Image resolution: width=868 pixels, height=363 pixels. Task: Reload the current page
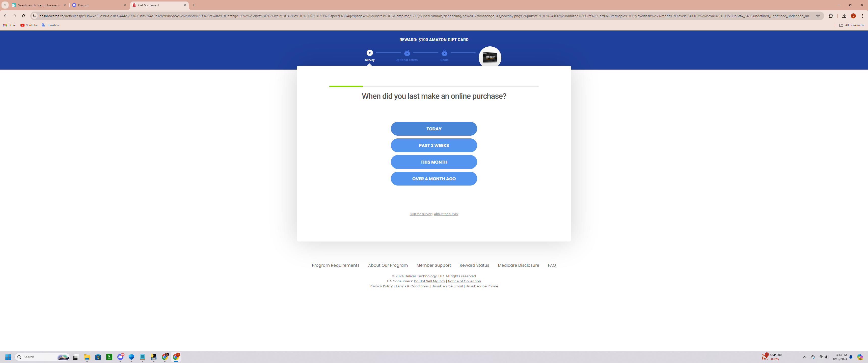23,16
